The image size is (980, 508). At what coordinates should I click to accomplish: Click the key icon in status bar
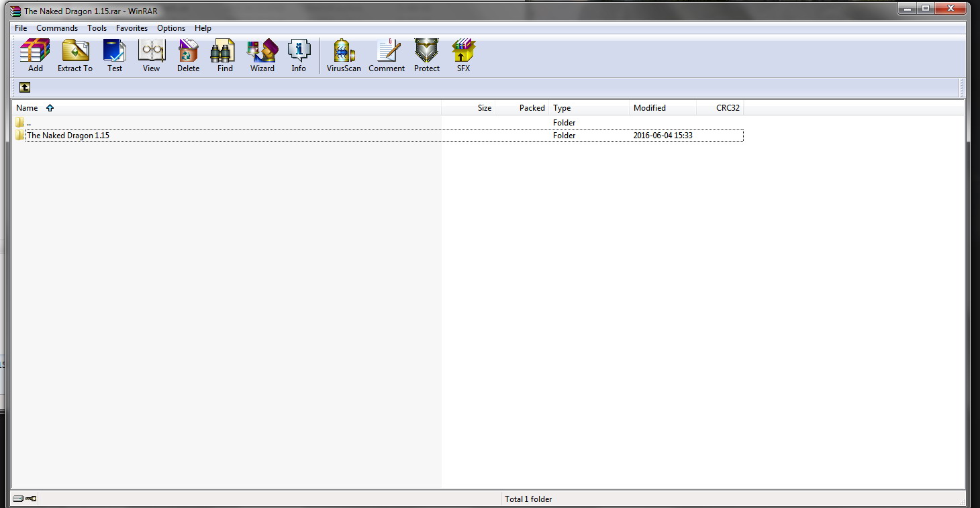[31, 499]
